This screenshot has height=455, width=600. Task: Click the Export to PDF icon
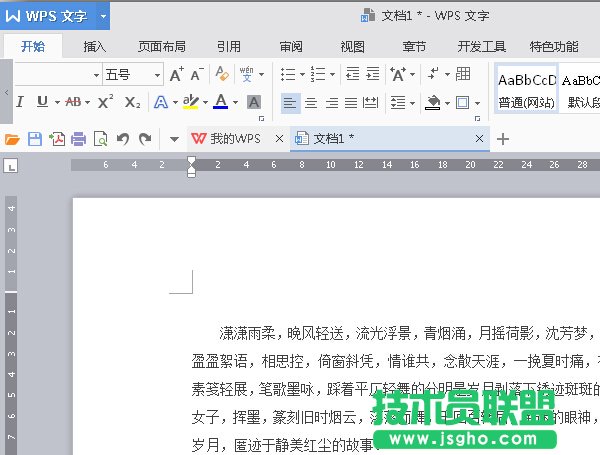[57, 139]
